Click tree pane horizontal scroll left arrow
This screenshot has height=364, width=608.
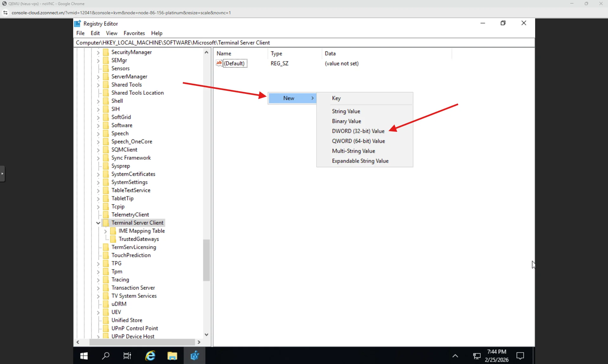click(x=78, y=342)
